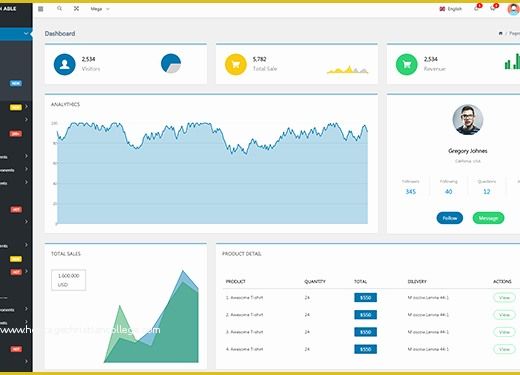Viewport: 520px width, 375px height.
Task: Click the green Revenue cart icon
Action: [x=407, y=64]
